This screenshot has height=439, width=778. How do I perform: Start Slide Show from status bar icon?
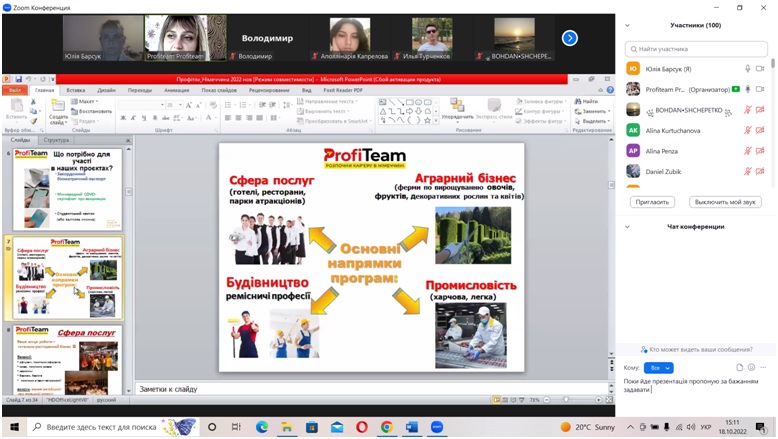(x=521, y=400)
